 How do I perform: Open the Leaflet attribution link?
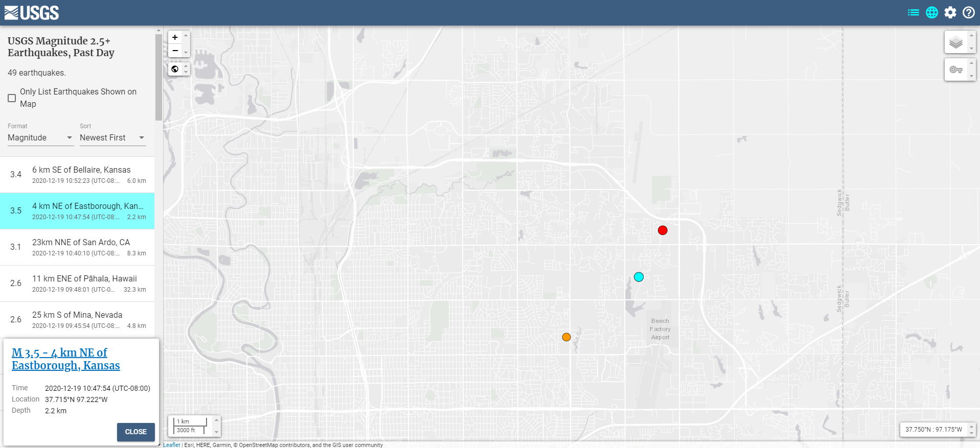tap(171, 445)
